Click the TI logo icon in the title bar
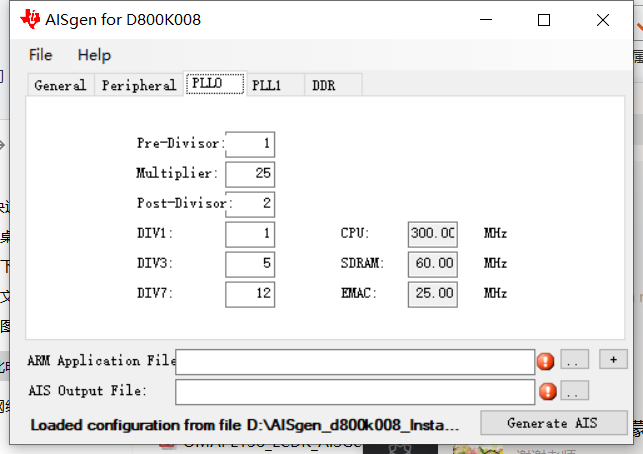 coord(30,19)
